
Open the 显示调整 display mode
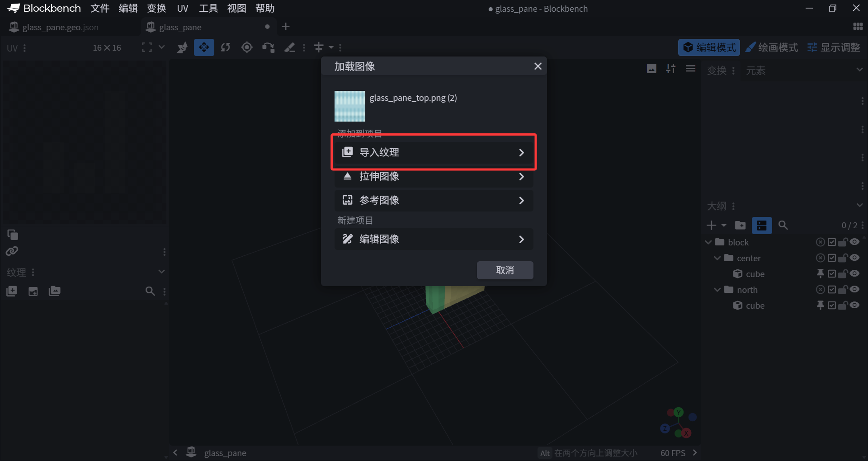pos(834,47)
